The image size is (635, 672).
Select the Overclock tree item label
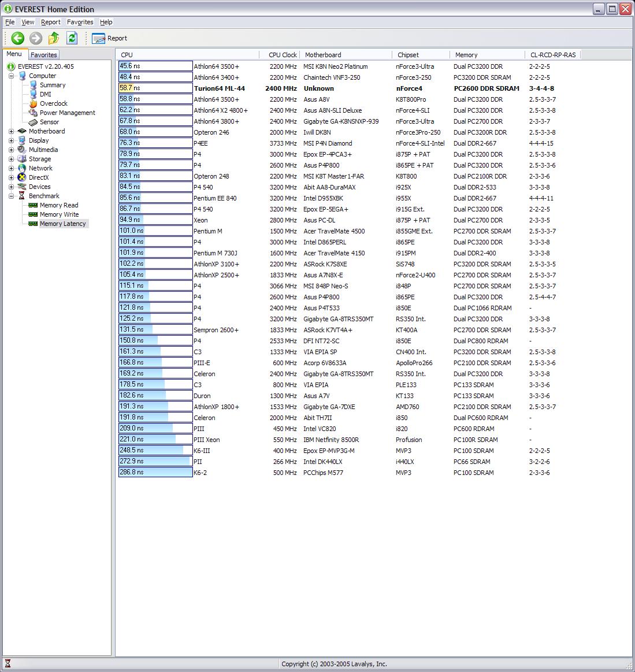pyautogui.click(x=54, y=103)
